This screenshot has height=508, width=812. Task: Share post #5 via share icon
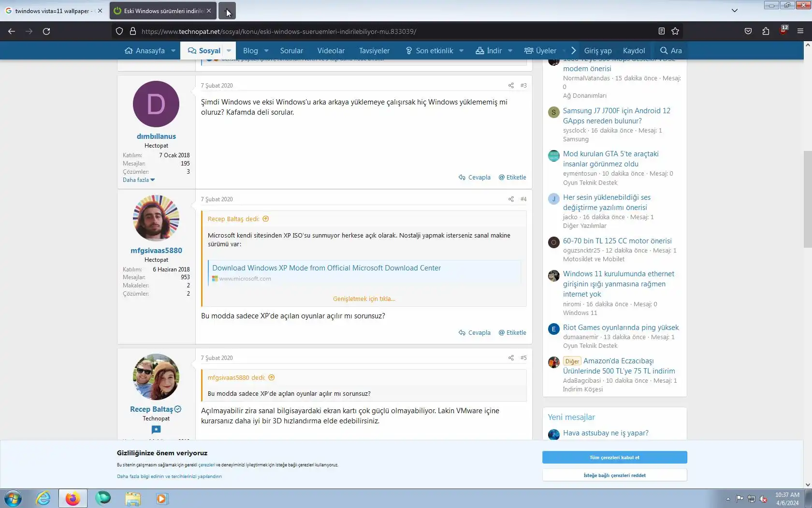[x=511, y=358]
